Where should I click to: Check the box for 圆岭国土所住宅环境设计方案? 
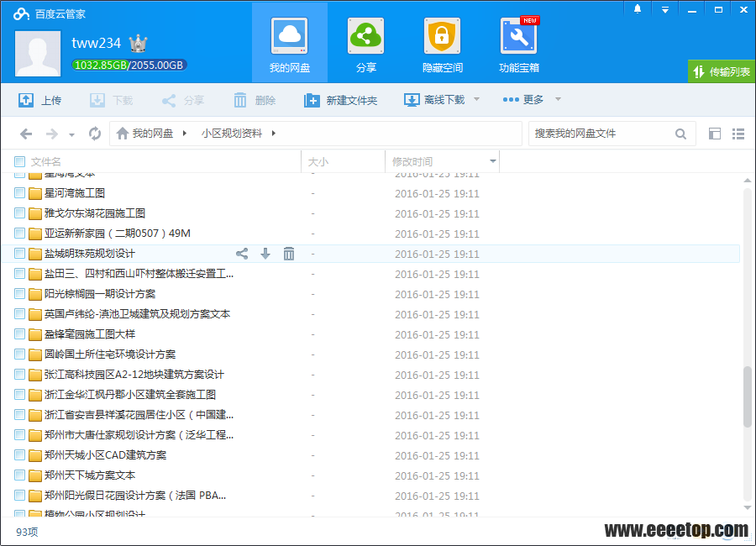pyautogui.click(x=20, y=354)
